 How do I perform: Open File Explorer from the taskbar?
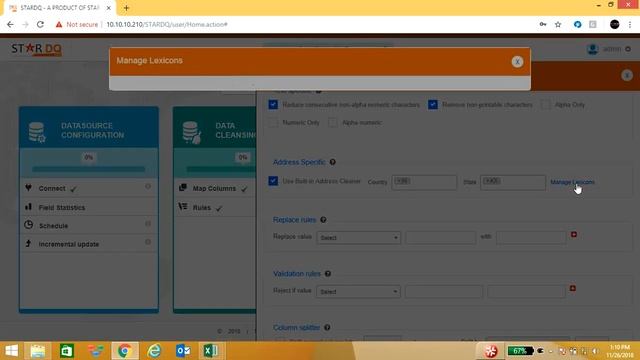38,351
